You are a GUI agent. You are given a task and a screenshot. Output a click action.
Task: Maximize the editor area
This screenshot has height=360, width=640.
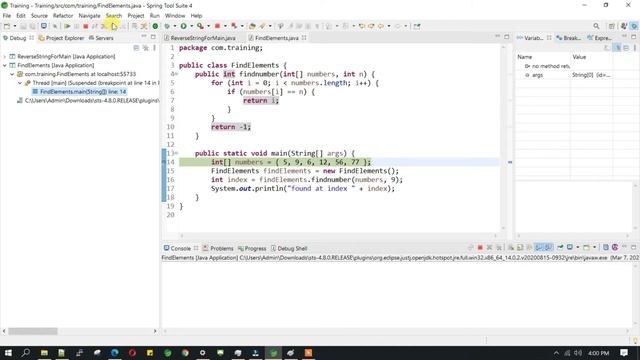point(507,37)
